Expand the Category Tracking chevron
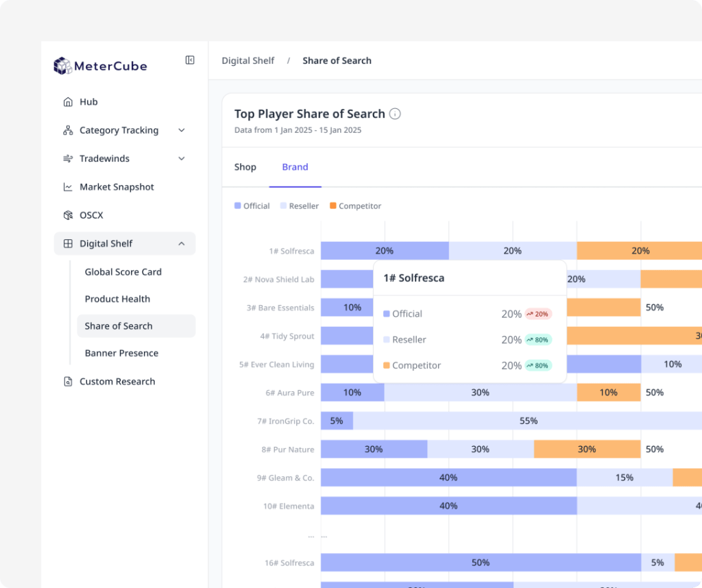 click(182, 130)
